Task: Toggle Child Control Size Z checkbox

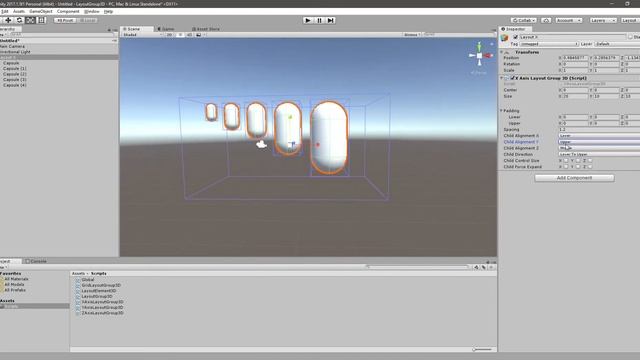Action: pos(590,160)
